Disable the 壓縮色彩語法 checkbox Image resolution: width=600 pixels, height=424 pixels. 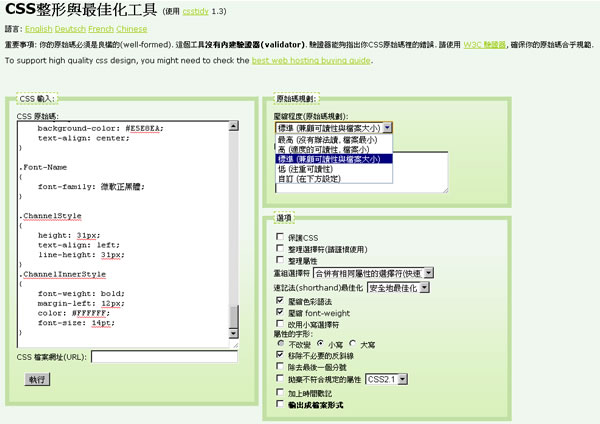280,299
